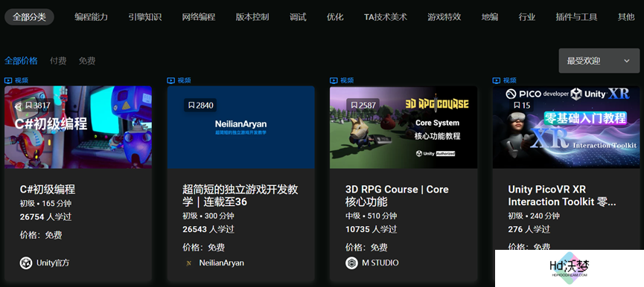Click 26754 人学过 text
This screenshot has height=287, width=644.
click(x=45, y=217)
